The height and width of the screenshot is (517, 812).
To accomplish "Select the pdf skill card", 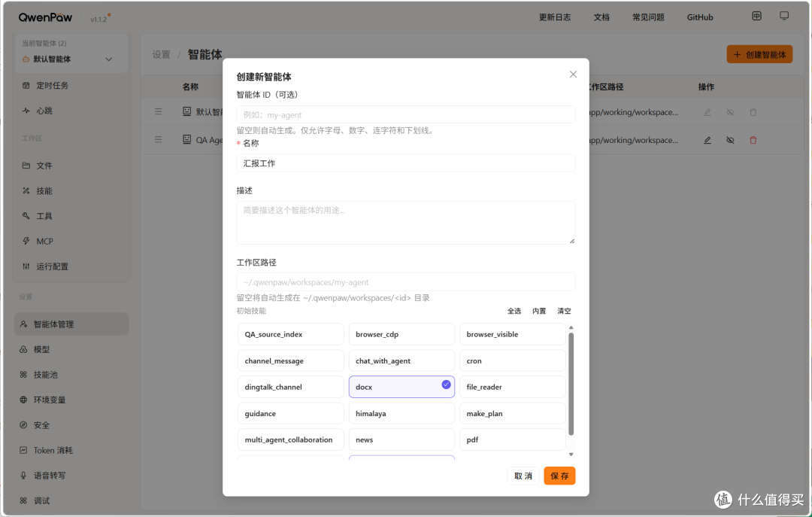I will (512, 439).
